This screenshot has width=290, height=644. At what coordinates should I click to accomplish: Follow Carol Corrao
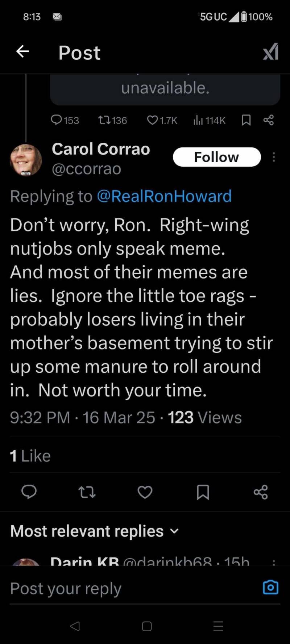coord(217,157)
